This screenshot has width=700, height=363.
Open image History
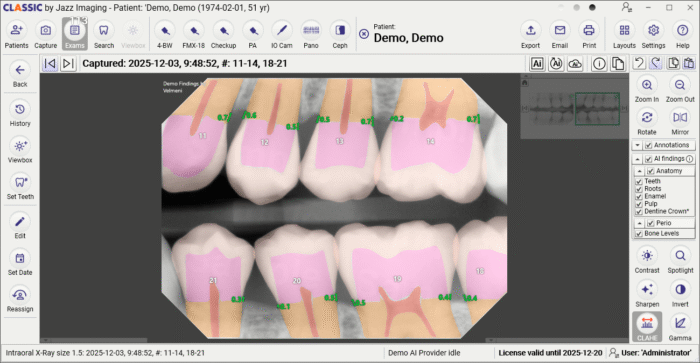20,114
